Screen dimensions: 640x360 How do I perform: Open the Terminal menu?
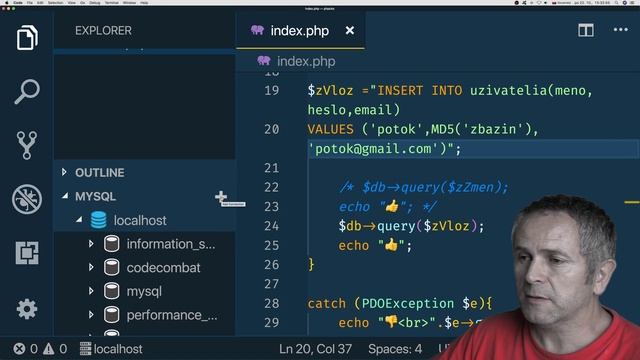coord(111,2)
